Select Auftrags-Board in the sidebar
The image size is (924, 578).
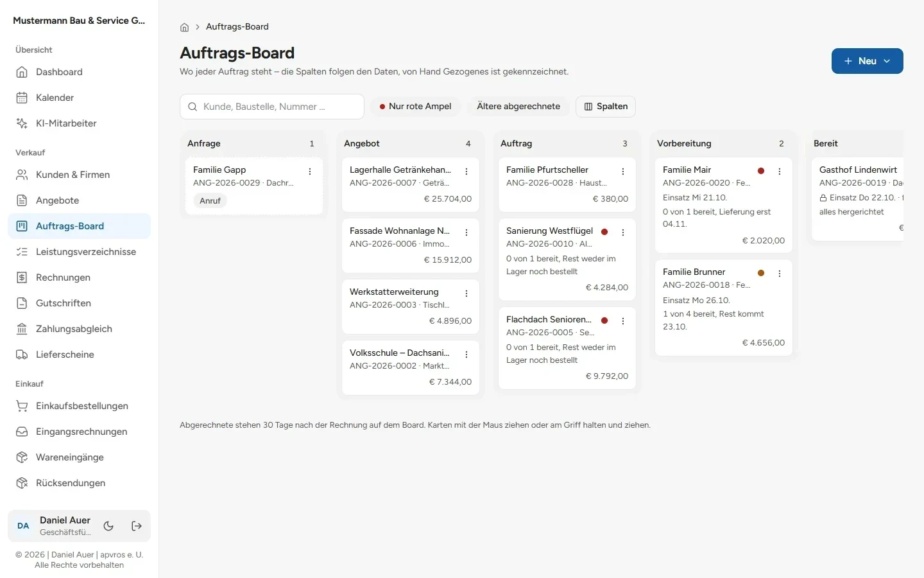(x=80, y=226)
